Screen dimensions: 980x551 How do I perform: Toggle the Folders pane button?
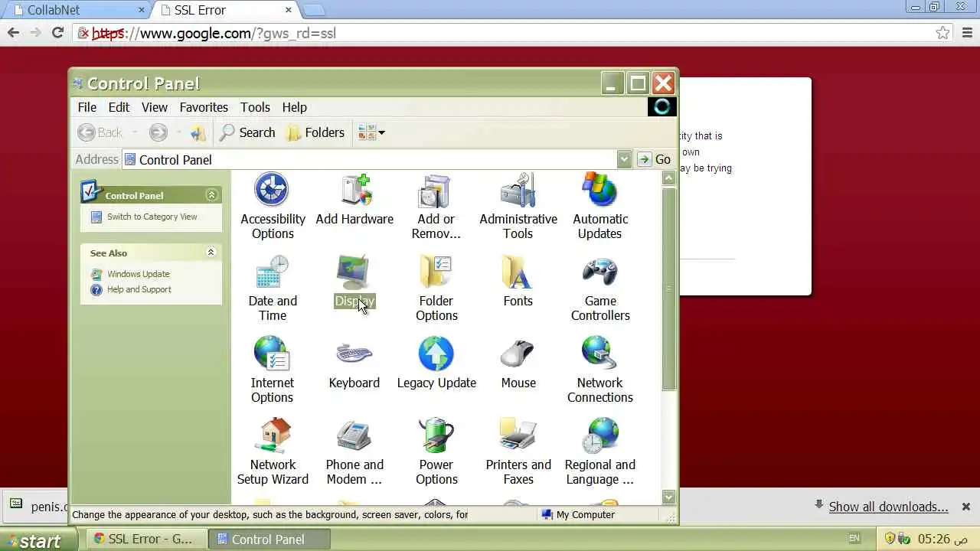tap(315, 132)
